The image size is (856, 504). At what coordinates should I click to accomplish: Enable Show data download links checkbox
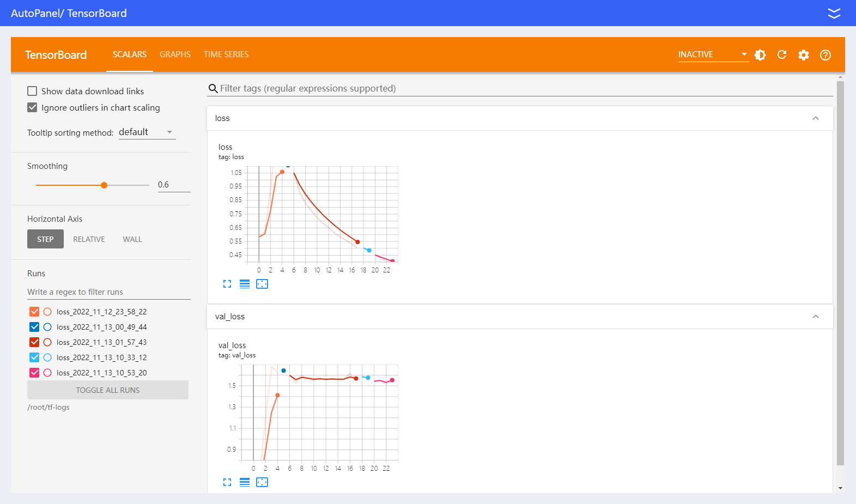coord(32,91)
